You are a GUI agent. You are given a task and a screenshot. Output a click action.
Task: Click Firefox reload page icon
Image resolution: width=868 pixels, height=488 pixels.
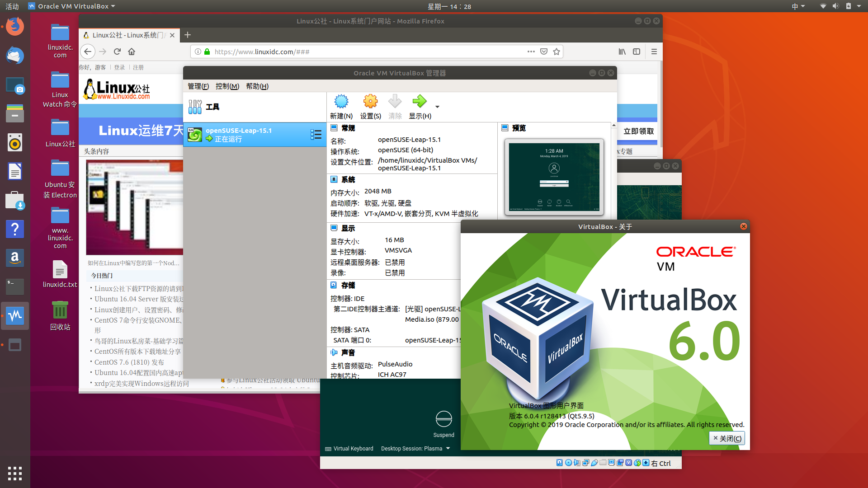pos(117,52)
